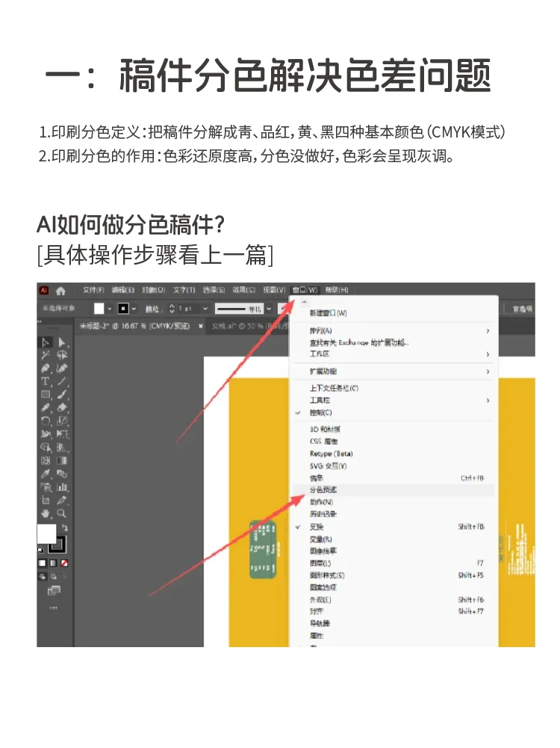Set paint mode to None
The height and width of the screenshot is (748, 560).
coord(64,563)
